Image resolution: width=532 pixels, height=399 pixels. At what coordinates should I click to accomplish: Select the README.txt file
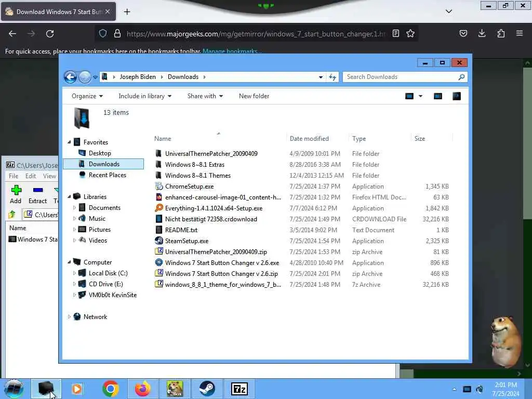pos(181,230)
